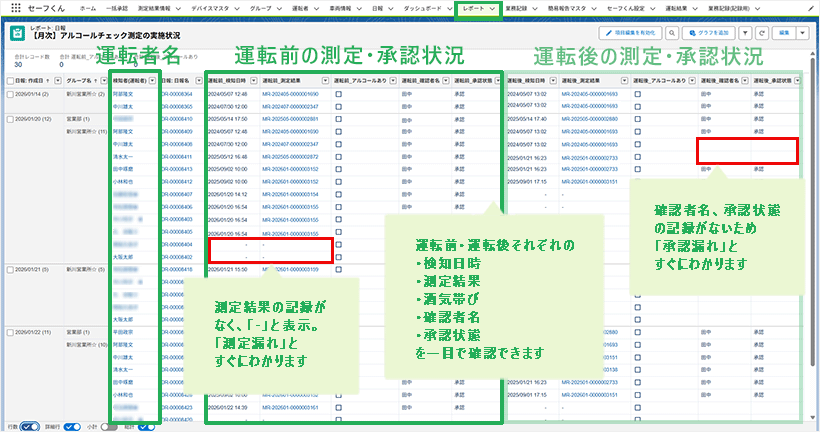Open driver link 阿部隆文 in 2026/01/14 group
The height and width of the screenshot is (432, 820).
tap(123, 94)
